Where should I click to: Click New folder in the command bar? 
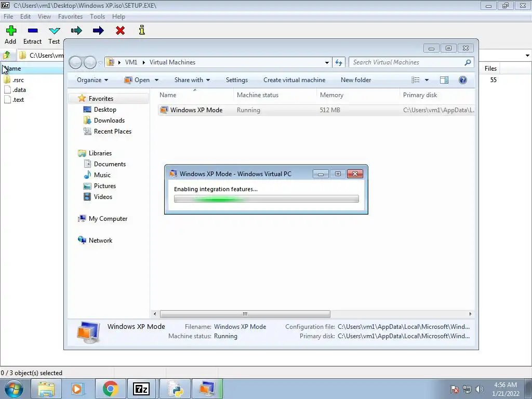[x=356, y=80]
